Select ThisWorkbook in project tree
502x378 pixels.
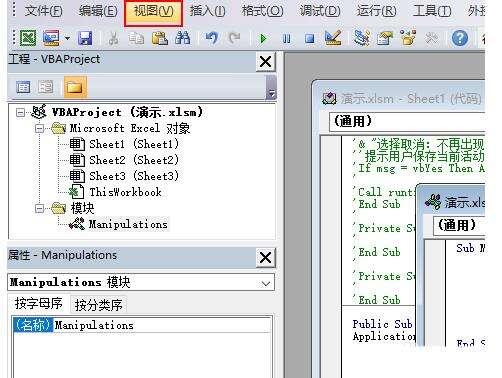pyautogui.click(x=125, y=192)
